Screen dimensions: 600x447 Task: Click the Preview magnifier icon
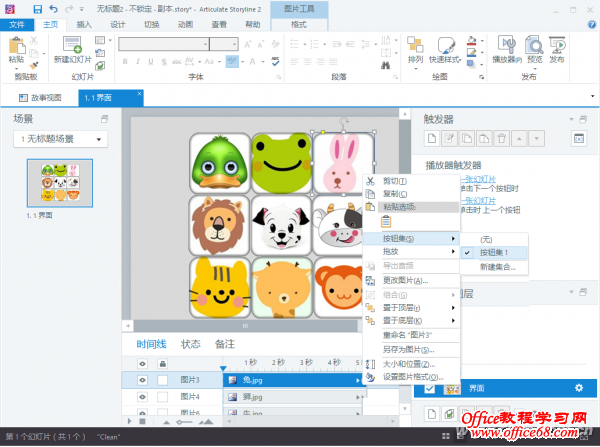(534, 44)
